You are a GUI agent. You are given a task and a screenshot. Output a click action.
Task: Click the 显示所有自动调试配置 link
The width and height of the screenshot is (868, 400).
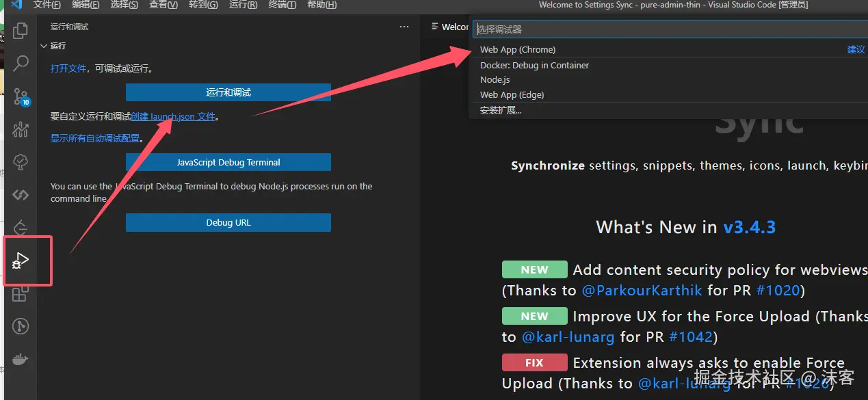pos(95,138)
